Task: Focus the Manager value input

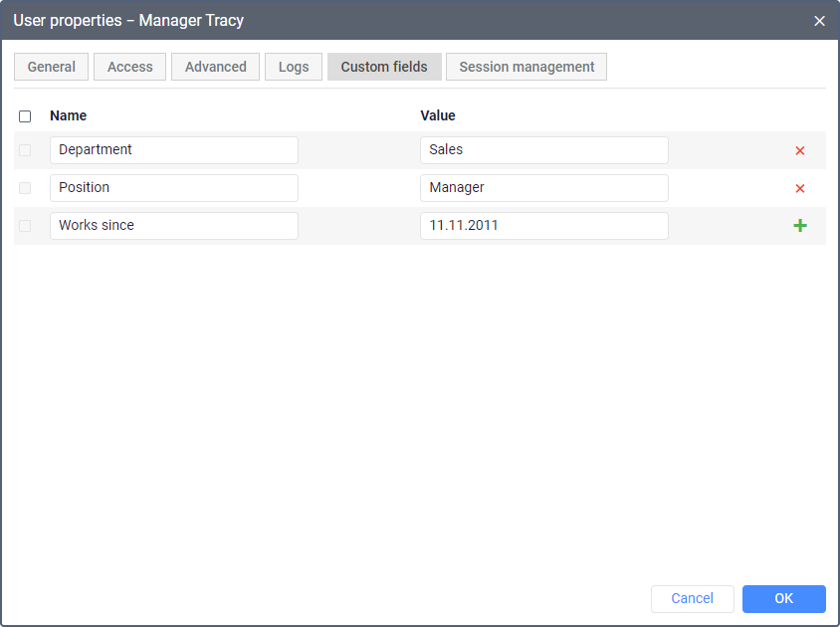Action: 543,188
